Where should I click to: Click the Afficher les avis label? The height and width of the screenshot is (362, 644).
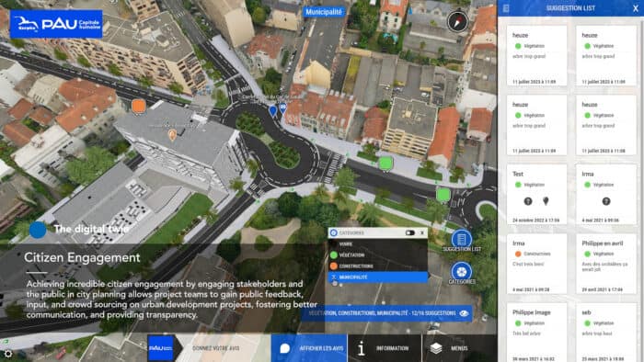click(321, 348)
